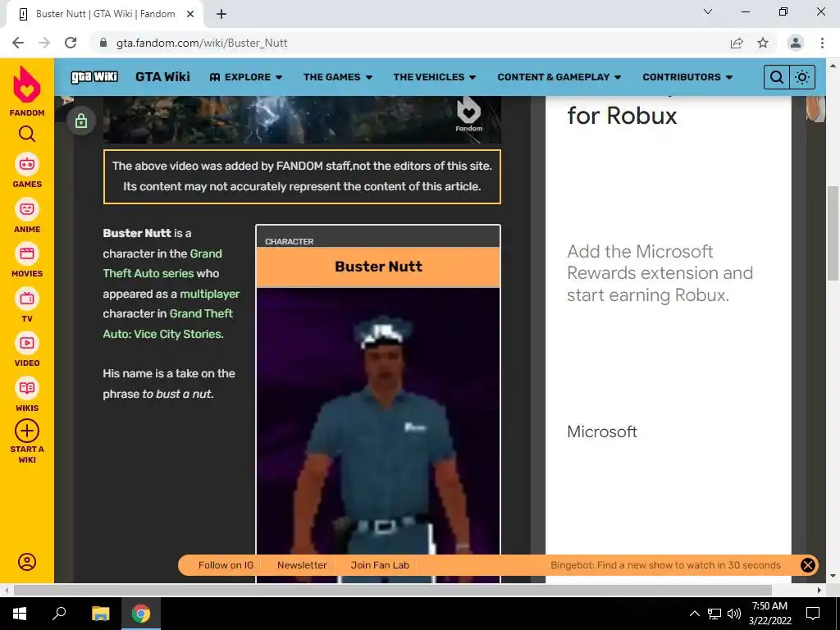840x630 pixels.
Task: Bookmark this page with the star icon
Action: tap(763, 43)
